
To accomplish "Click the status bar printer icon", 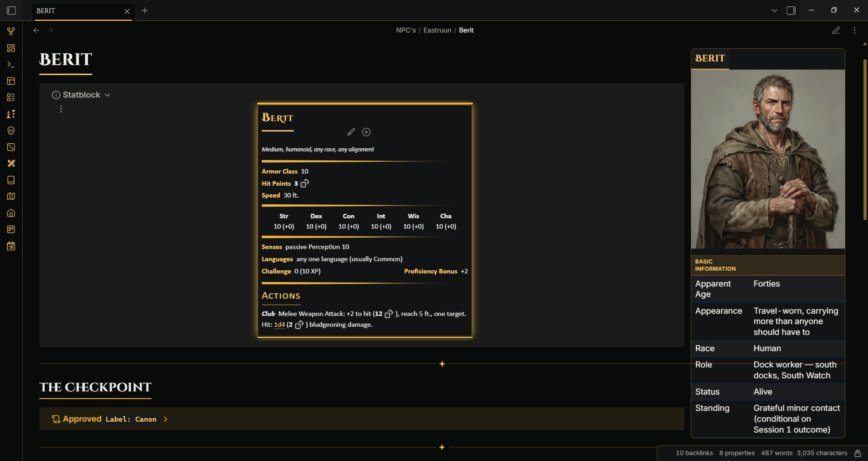I will pos(858,453).
